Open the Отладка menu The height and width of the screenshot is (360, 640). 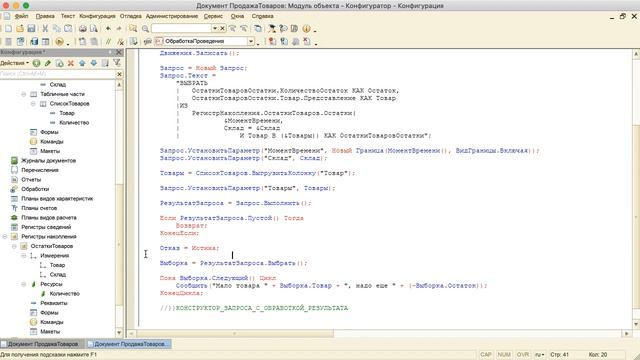pos(131,16)
